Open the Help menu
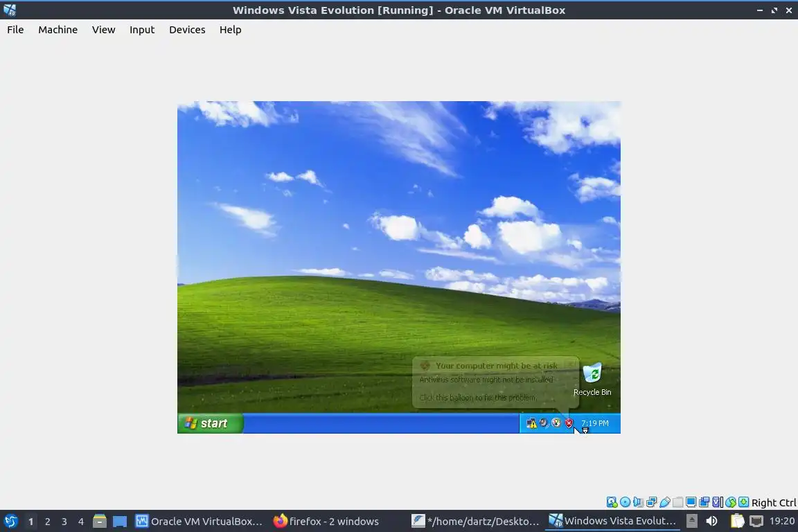The image size is (798, 532). pos(230,30)
